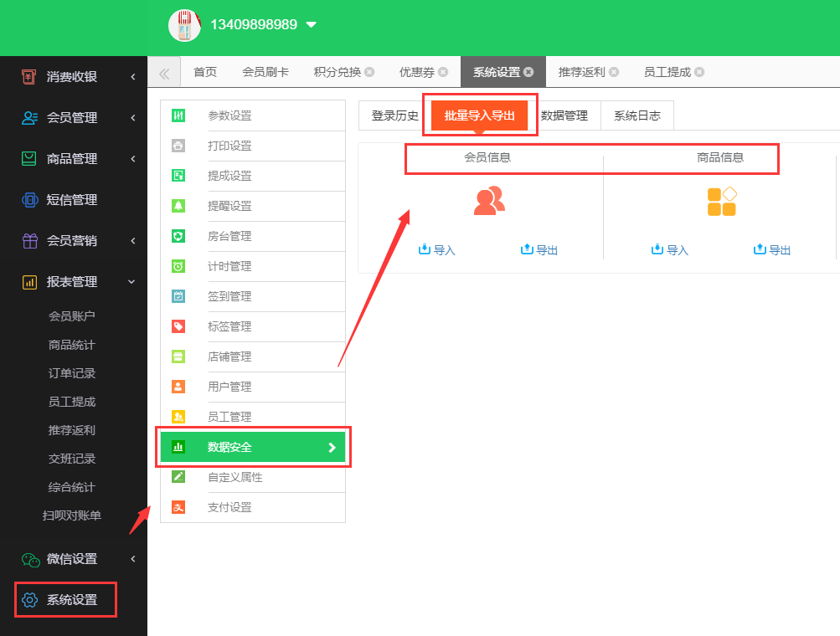Screen dimensions: 840x636
Task: Open the 登录历史 tab
Action: pos(394,115)
